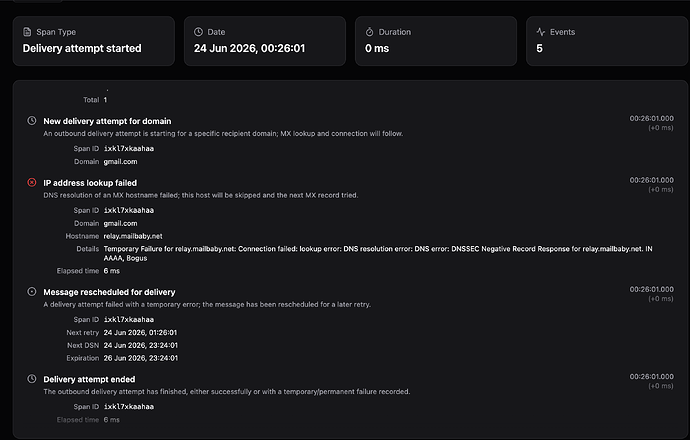This screenshot has width=690, height=440.
Task: Click the 'New delivery attempt for domain' heading
Action: pos(107,121)
